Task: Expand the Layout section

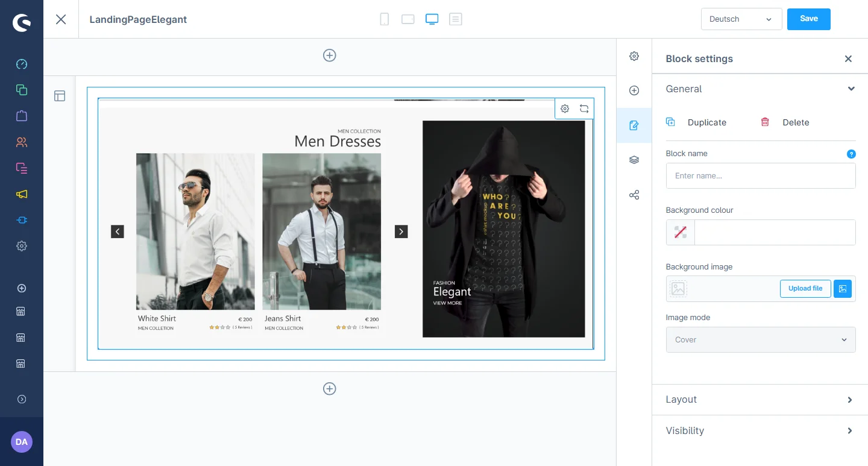Action: (760, 400)
